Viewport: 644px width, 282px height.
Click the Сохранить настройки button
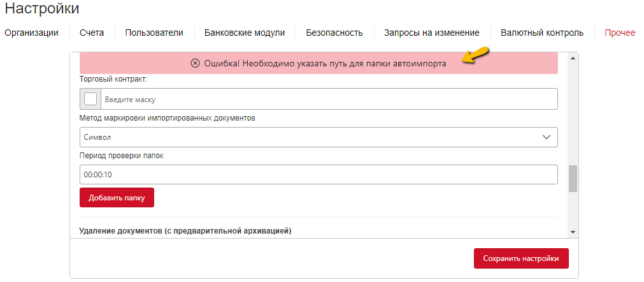click(521, 258)
